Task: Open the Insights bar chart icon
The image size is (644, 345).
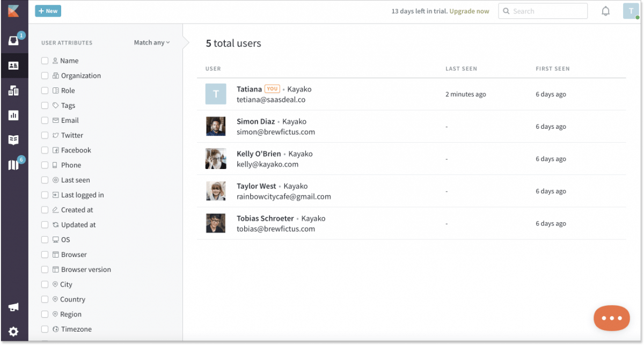Action: tap(13, 115)
